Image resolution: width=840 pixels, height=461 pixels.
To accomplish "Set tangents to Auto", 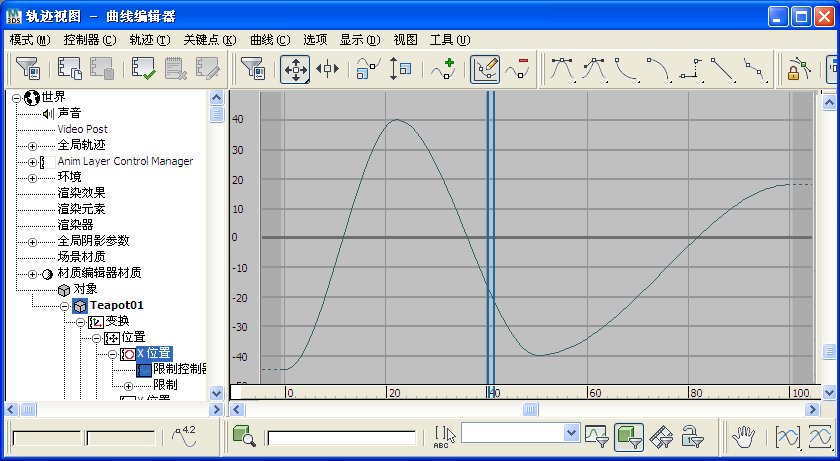I will coord(562,69).
